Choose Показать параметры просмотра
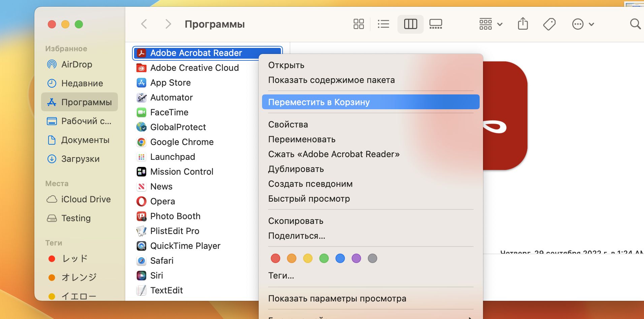This screenshot has width=644, height=319. (371, 298)
